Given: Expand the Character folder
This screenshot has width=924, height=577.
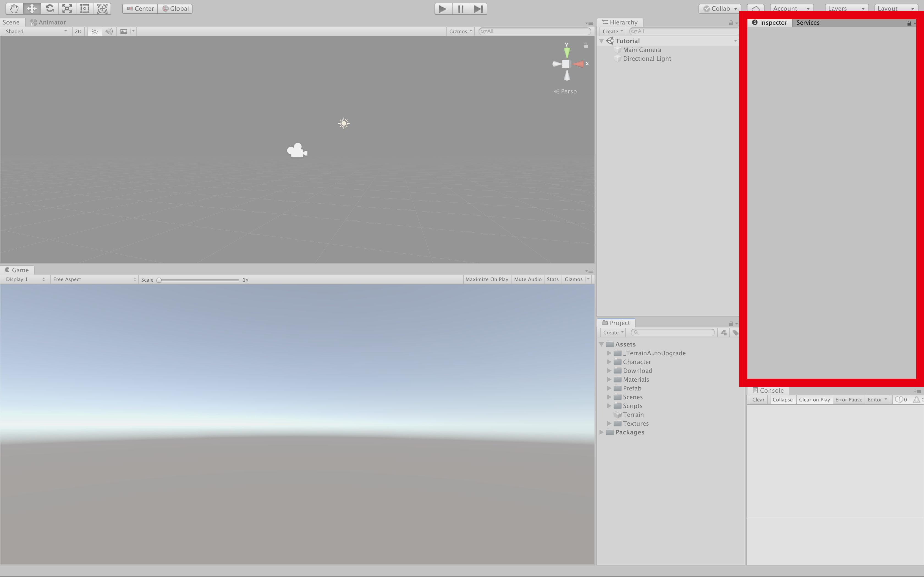Looking at the screenshot, I should click(609, 362).
